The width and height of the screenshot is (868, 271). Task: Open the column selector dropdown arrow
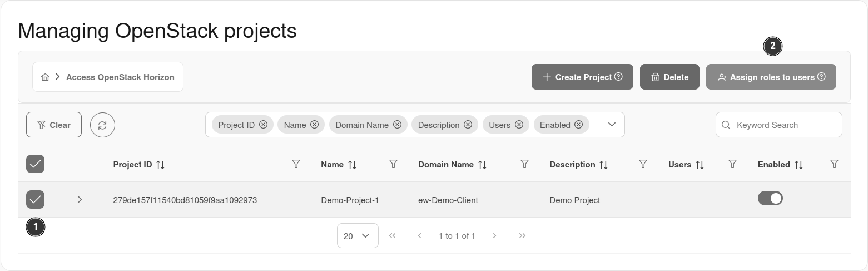click(x=612, y=125)
